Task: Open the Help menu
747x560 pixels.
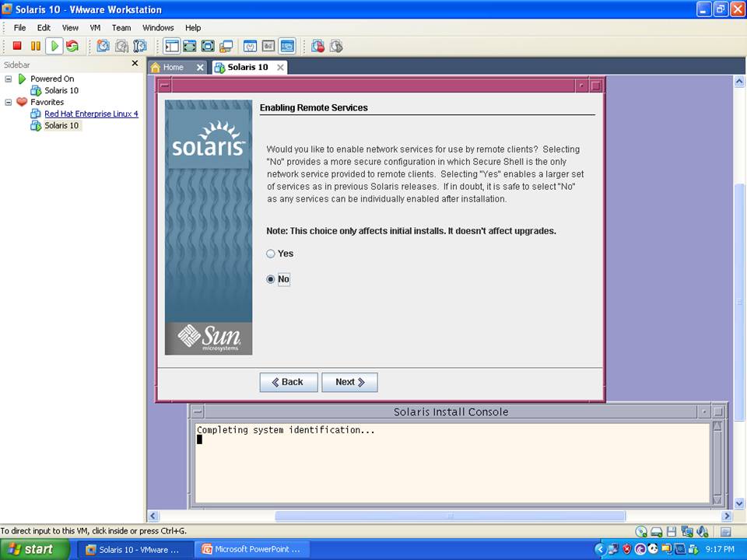Action: point(193,28)
